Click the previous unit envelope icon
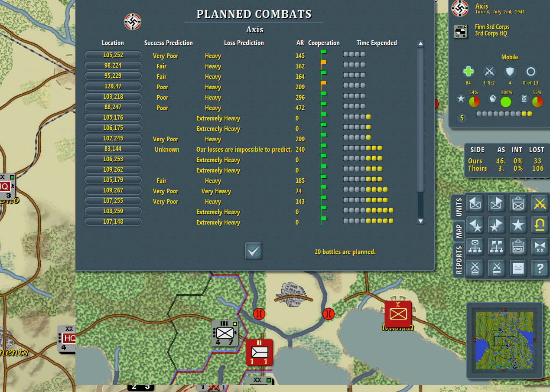 (x=476, y=203)
